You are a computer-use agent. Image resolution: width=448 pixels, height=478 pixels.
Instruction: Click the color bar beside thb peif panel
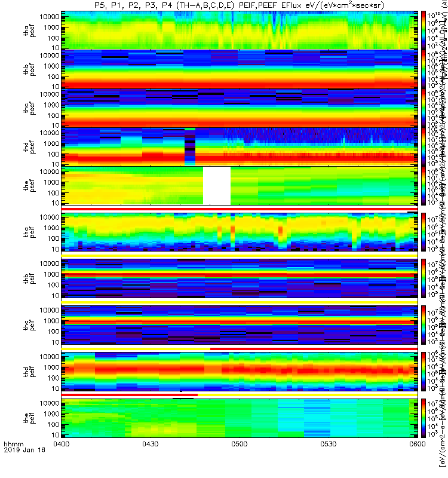[x=424, y=278]
